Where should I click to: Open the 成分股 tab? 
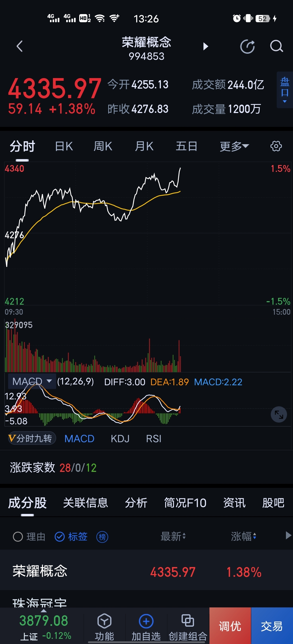[x=27, y=503]
